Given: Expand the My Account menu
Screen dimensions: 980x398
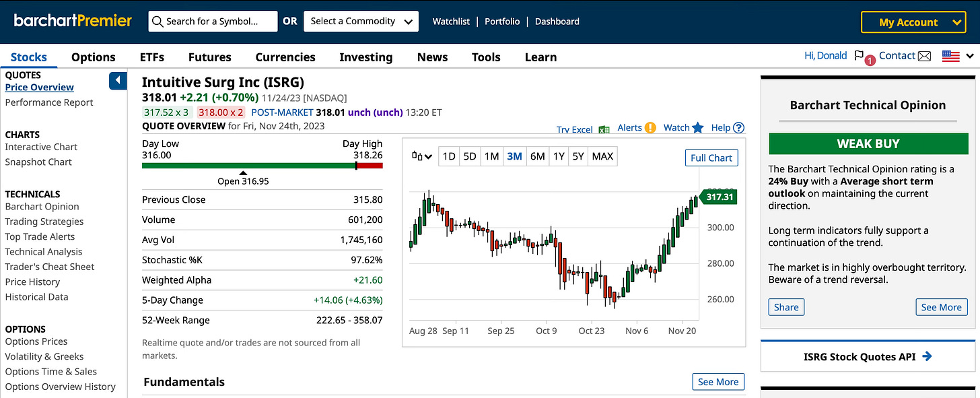Looking at the screenshot, I should click(913, 22).
